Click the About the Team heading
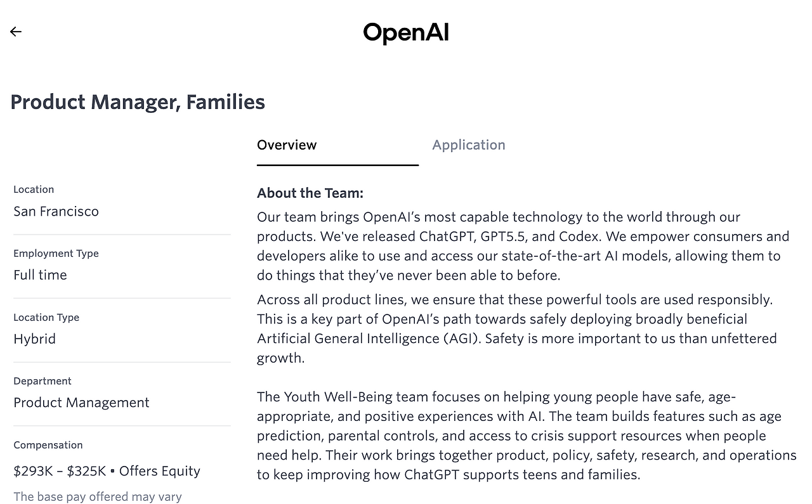812x504 pixels. pyautogui.click(x=310, y=193)
